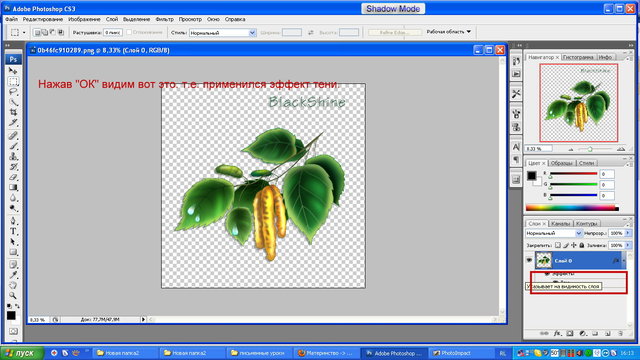This screenshot has height=360, width=640.
Task: Select the Path Selection tool
Action: (13, 242)
